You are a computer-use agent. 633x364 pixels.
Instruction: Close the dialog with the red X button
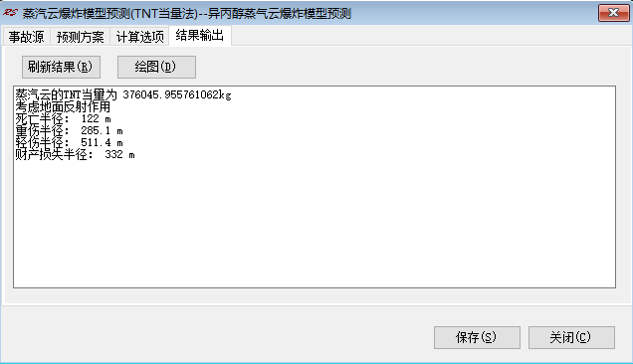[613, 13]
